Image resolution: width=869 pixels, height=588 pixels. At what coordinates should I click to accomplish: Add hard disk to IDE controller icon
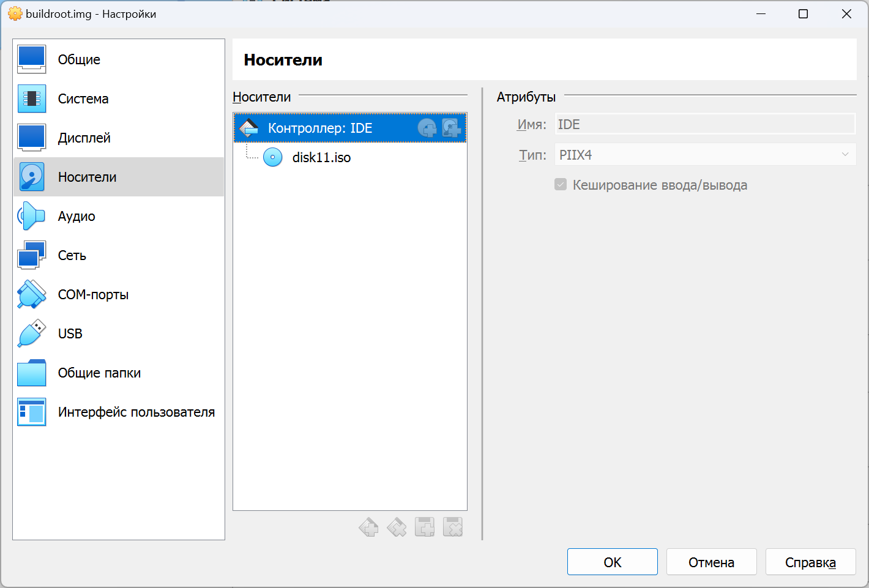coord(452,128)
